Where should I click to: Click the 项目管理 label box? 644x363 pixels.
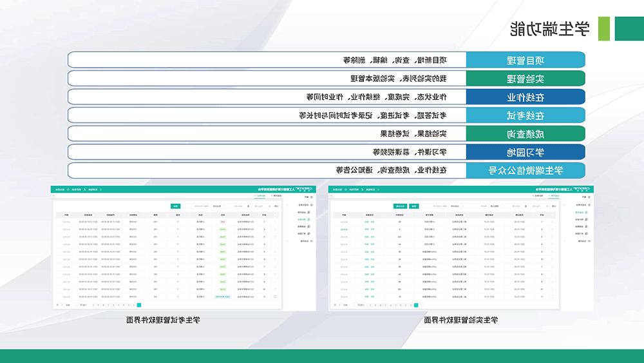tap(526, 60)
